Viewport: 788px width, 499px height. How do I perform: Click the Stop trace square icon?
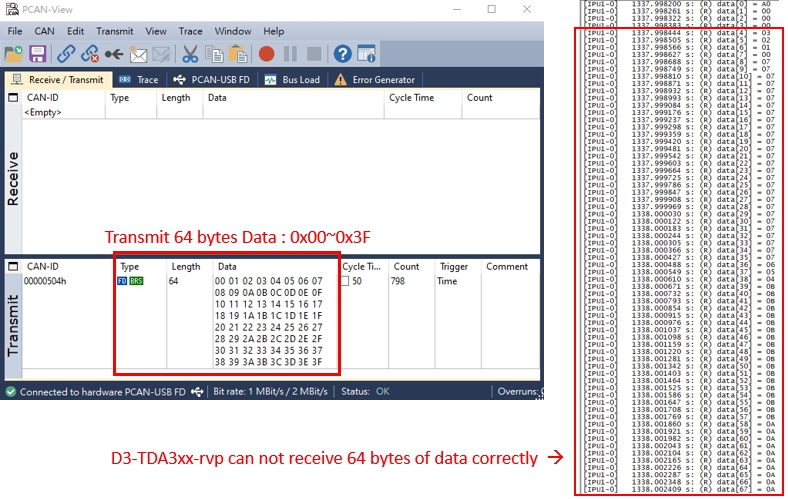point(314,54)
